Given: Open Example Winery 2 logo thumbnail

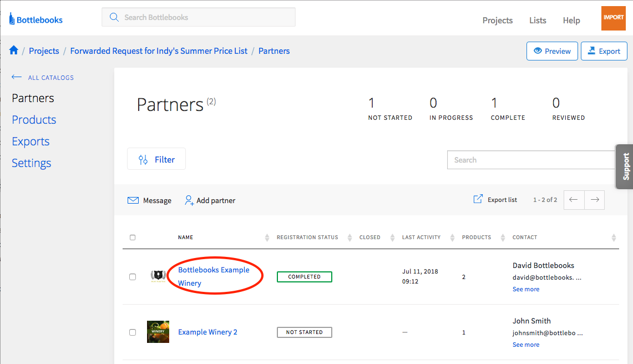Looking at the screenshot, I should tap(158, 332).
